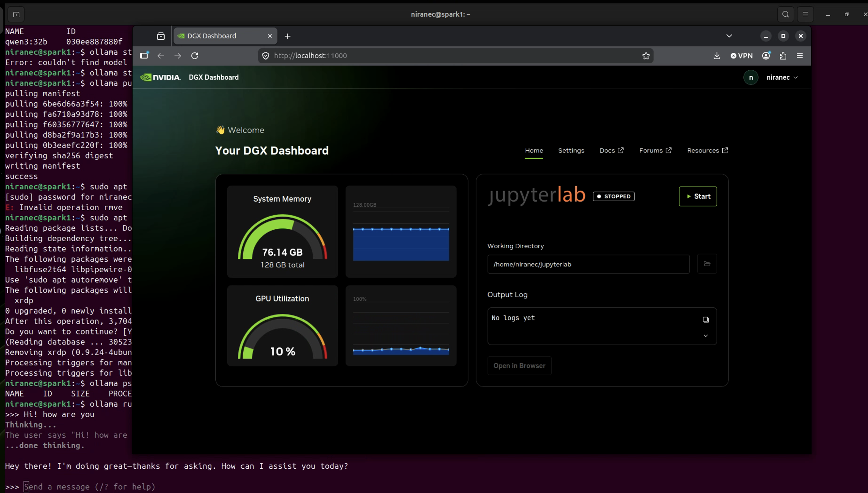Click the 'Hey there!' response line in terminal
The width and height of the screenshot is (868, 493).
pyautogui.click(x=176, y=466)
